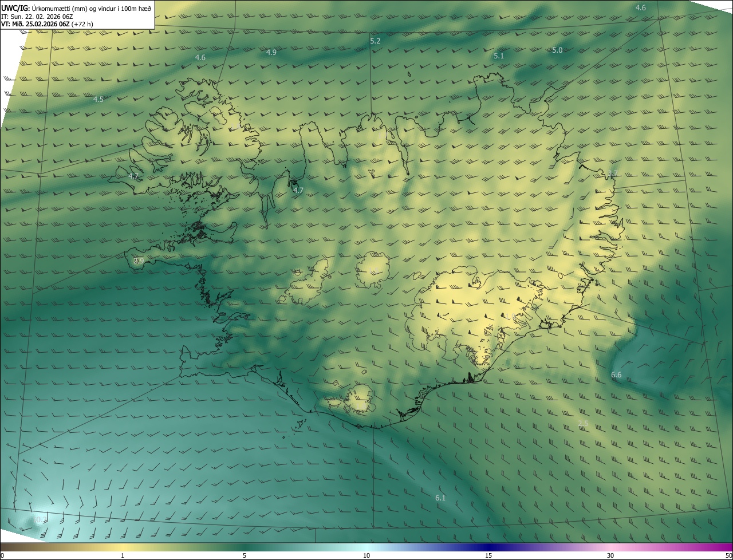Click the 4.5 value label on the map

click(x=98, y=100)
